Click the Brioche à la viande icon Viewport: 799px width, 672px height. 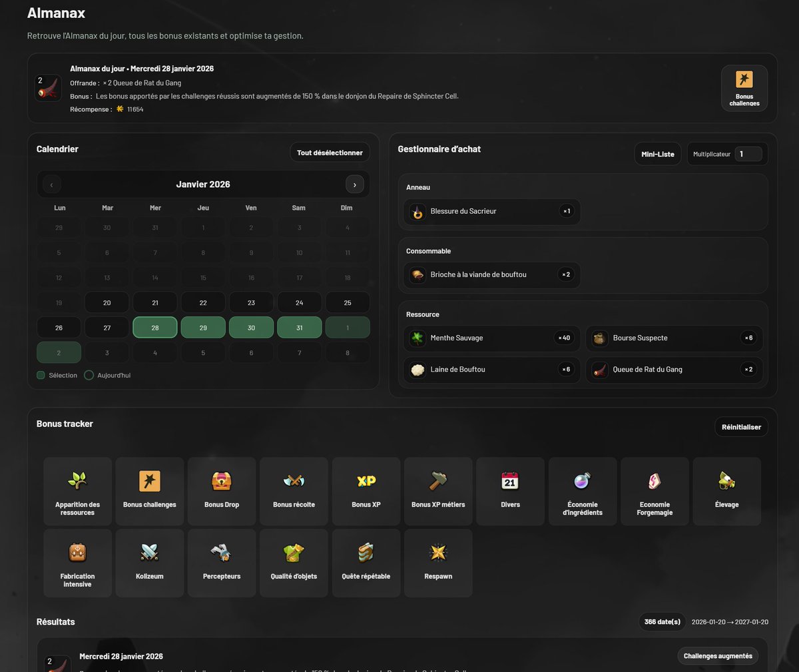coord(417,275)
